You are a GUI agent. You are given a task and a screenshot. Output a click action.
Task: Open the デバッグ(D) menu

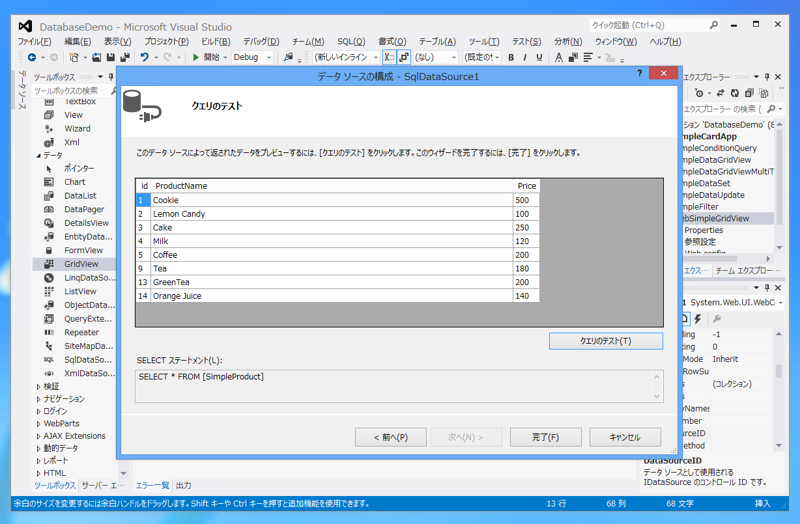[x=261, y=42]
